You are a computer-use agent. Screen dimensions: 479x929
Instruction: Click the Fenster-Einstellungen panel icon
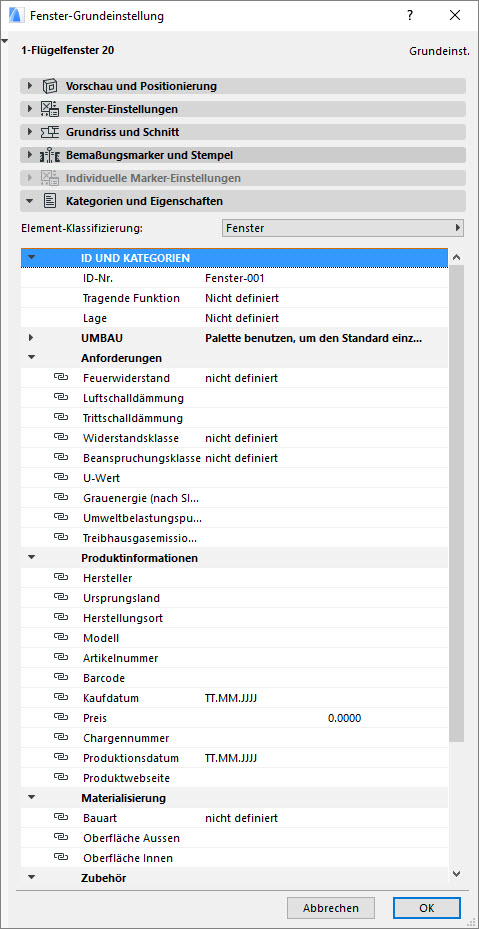tap(49, 109)
